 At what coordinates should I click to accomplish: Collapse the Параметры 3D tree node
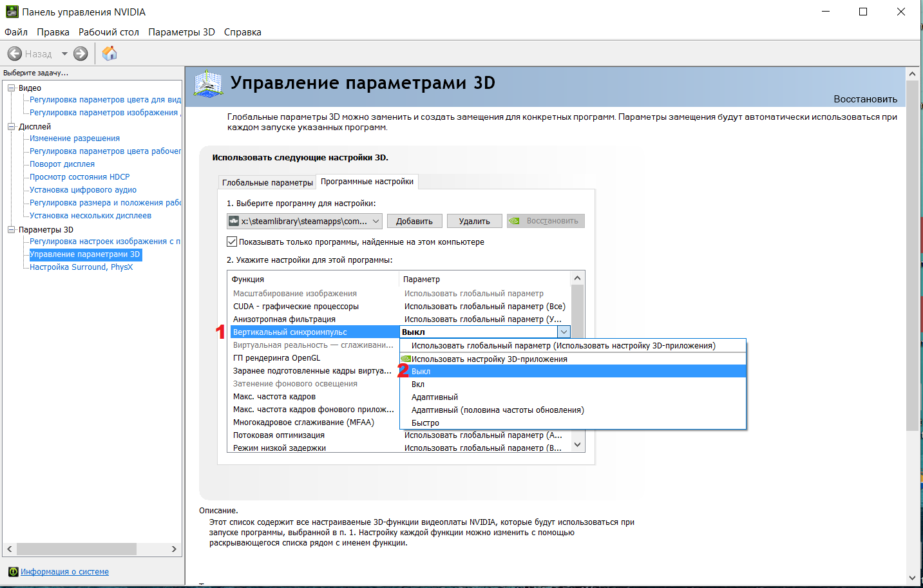click(x=12, y=230)
